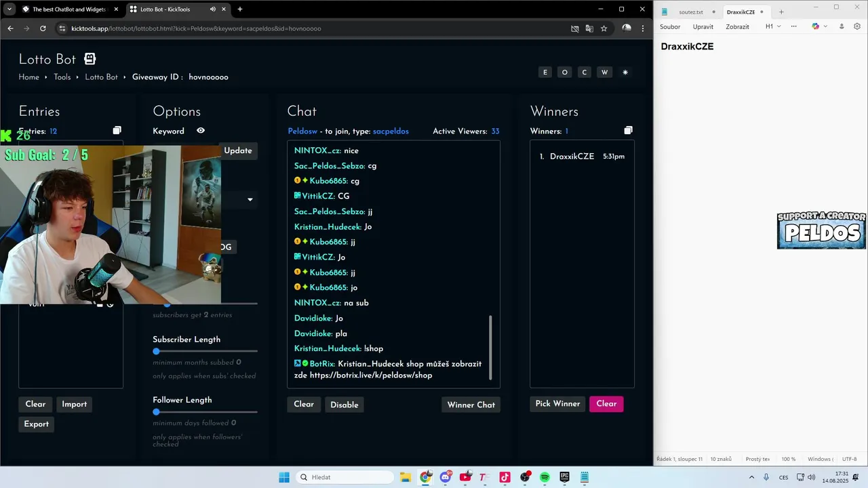Go back in Chrome
Image resolution: width=868 pixels, height=488 pixels.
click(10, 28)
